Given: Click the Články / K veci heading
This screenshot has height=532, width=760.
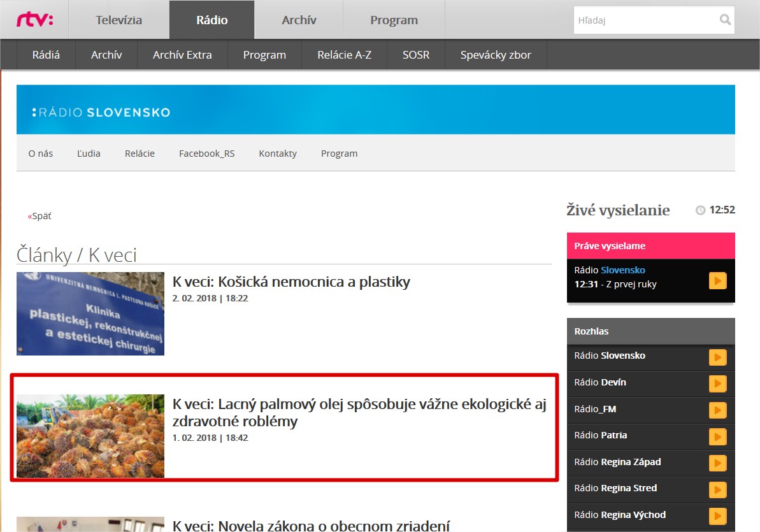Looking at the screenshot, I should click(x=76, y=255).
